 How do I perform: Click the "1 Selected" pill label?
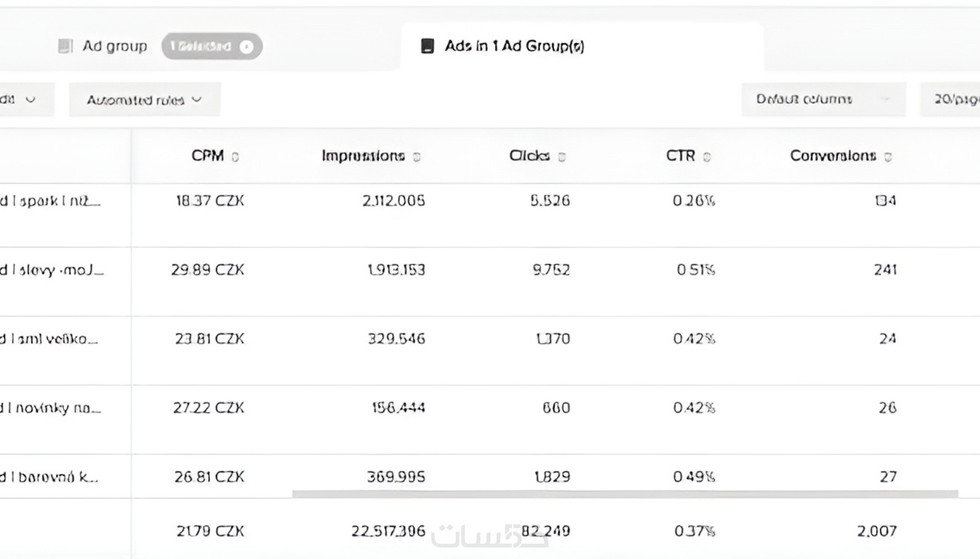pos(201,46)
